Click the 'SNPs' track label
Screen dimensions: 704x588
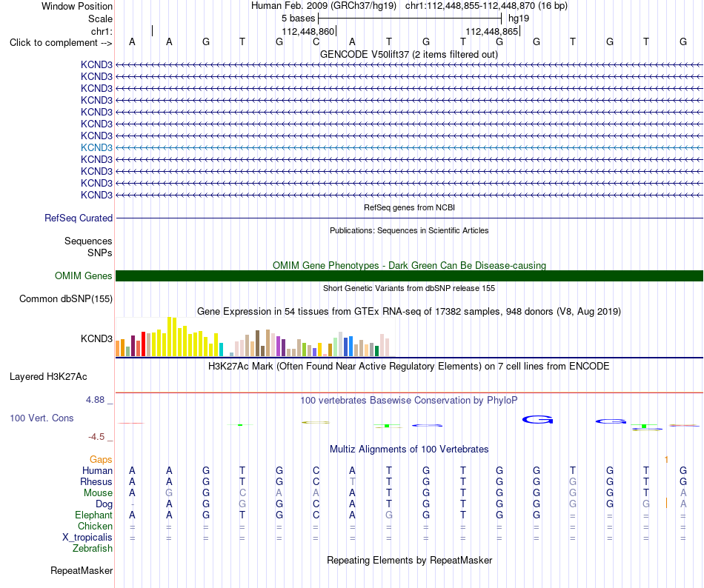click(100, 253)
